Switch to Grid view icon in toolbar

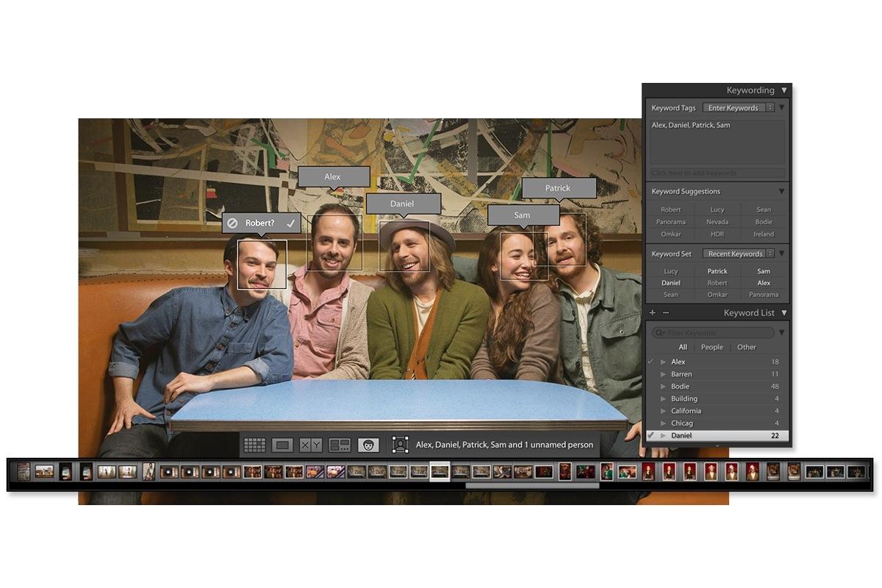coord(254,445)
